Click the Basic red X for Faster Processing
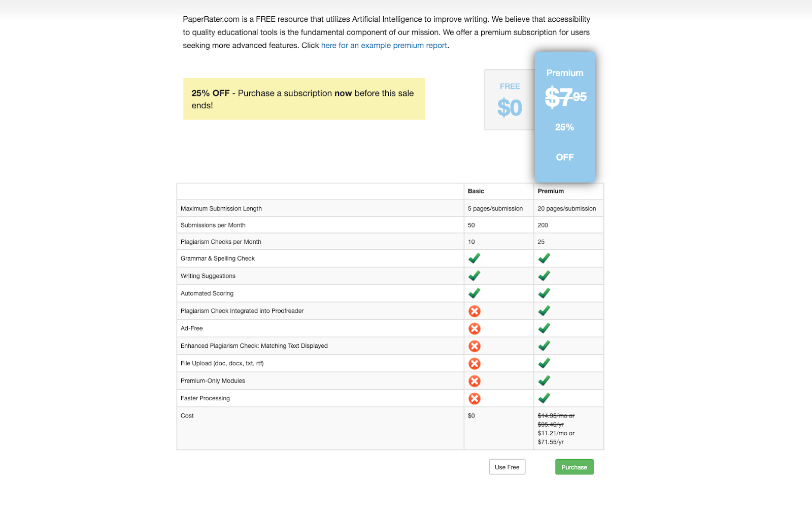This screenshot has height=514, width=812. click(475, 399)
